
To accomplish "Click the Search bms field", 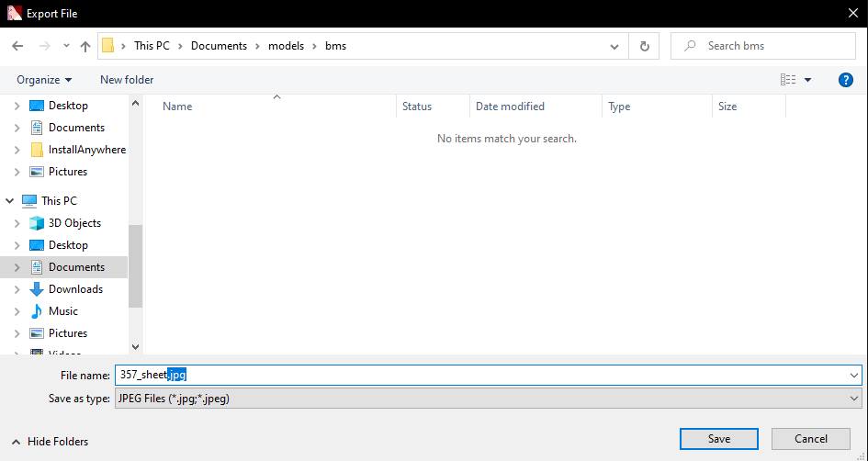I will coord(762,46).
